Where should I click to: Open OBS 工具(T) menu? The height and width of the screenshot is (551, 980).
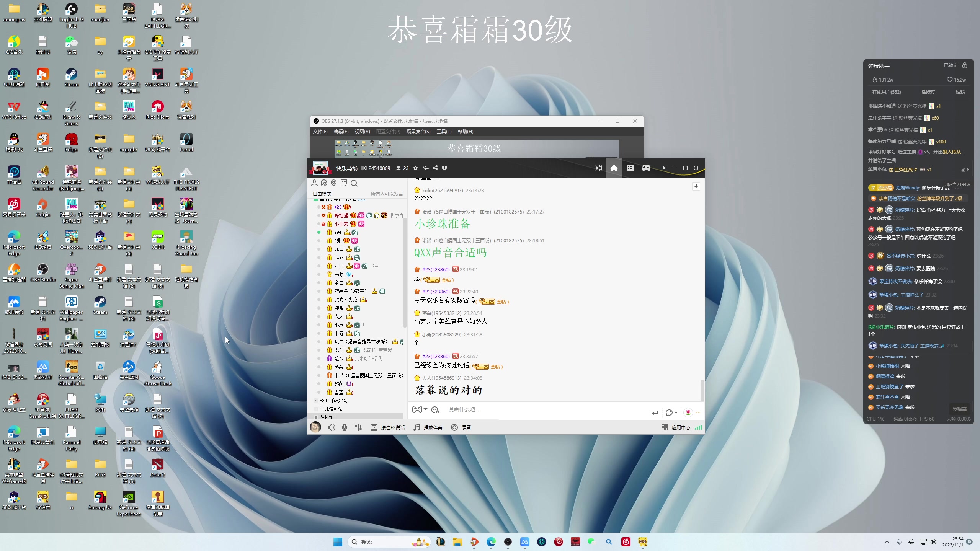[444, 132]
